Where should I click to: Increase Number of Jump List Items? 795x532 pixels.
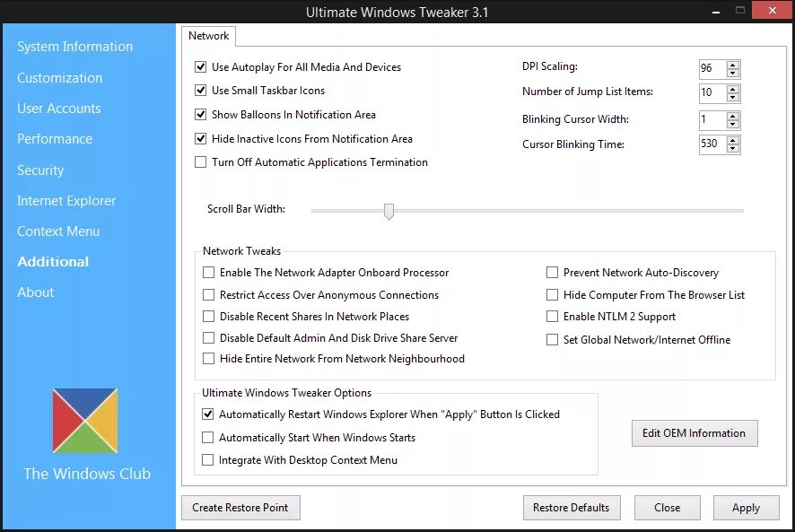click(x=732, y=89)
